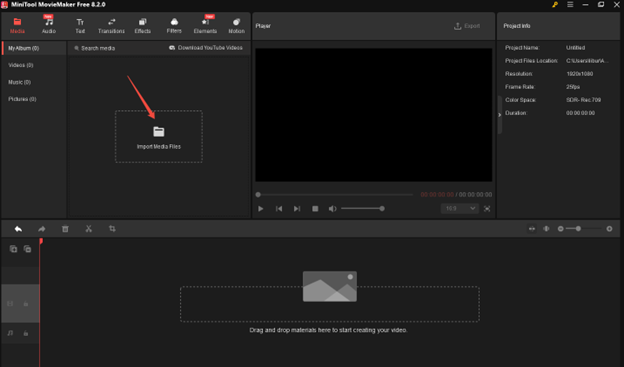Click the Import Media Files folder icon
The height and width of the screenshot is (367, 624).
159,131
